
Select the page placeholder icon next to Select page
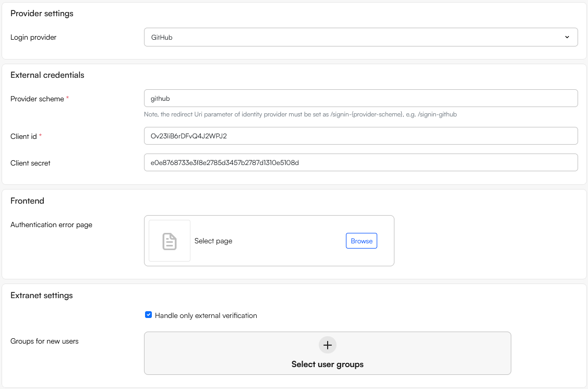pos(169,240)
